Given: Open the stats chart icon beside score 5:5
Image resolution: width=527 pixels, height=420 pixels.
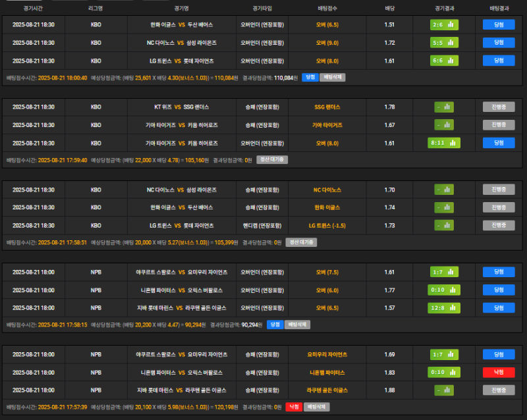Looking at the screenshot, I should pyautogui.click(x=451, y=43).
